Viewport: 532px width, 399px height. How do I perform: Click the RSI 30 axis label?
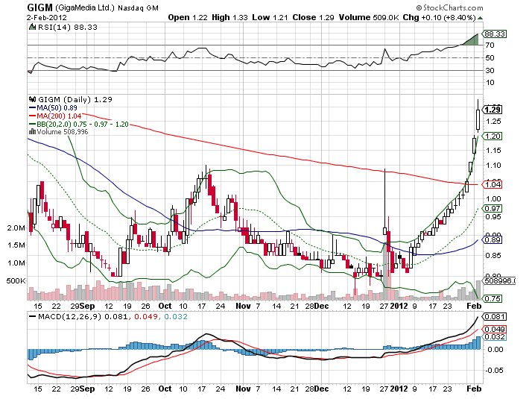coord(490,70)
